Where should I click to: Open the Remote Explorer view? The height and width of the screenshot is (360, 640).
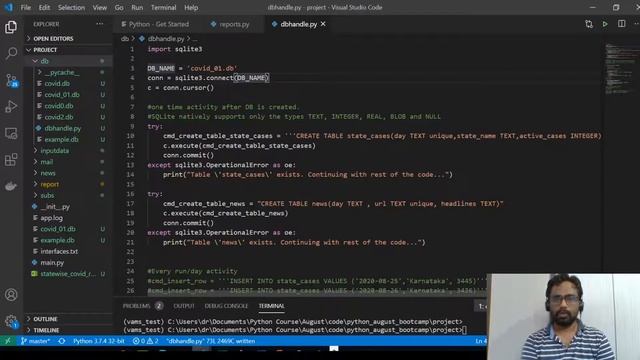click(11, 133)
